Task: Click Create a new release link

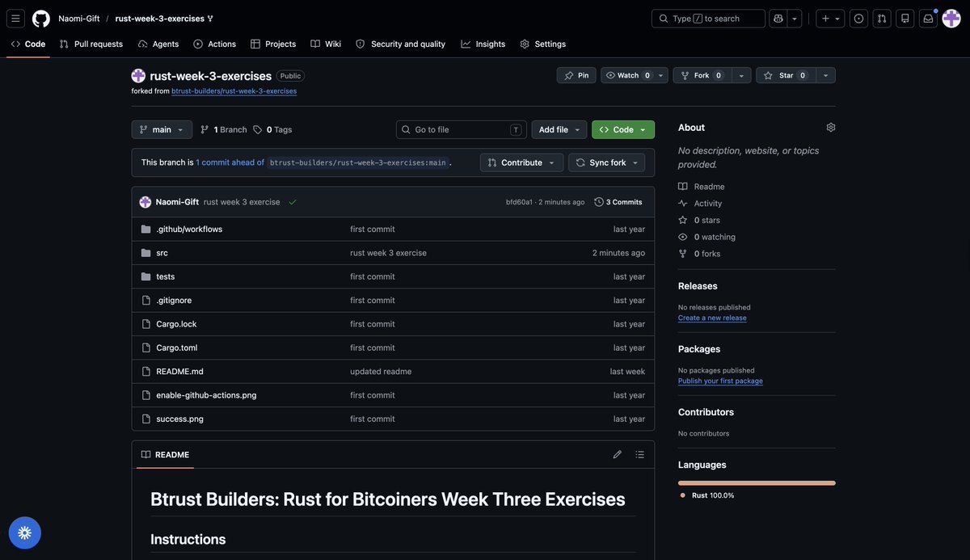Action: pyautogui.click(x=712, y=318)
